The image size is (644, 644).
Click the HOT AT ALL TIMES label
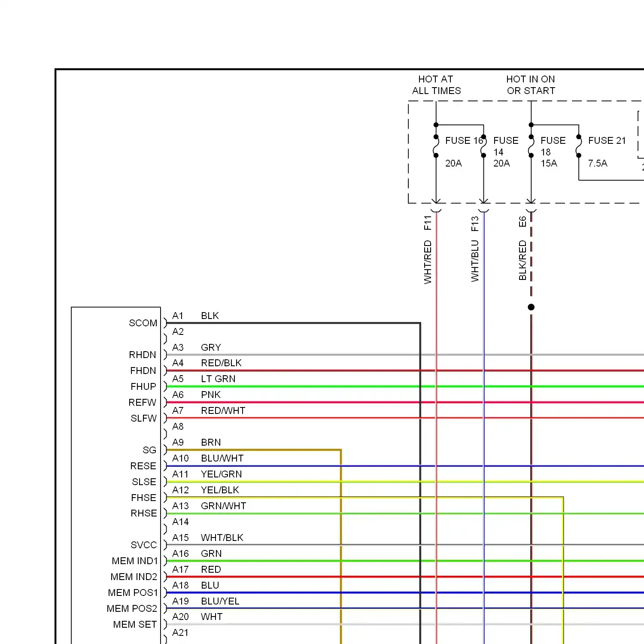pos(436,85)
